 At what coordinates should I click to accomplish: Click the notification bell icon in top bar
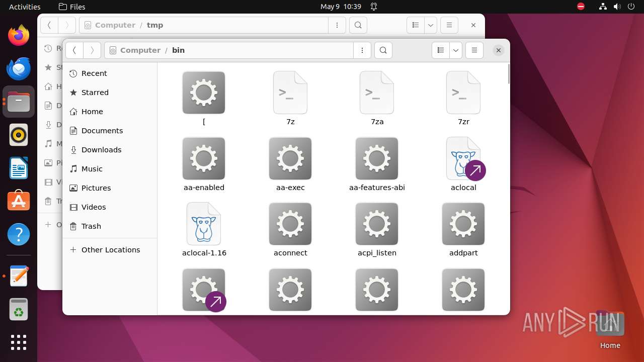pyautogui.click(x=374, y=7)
